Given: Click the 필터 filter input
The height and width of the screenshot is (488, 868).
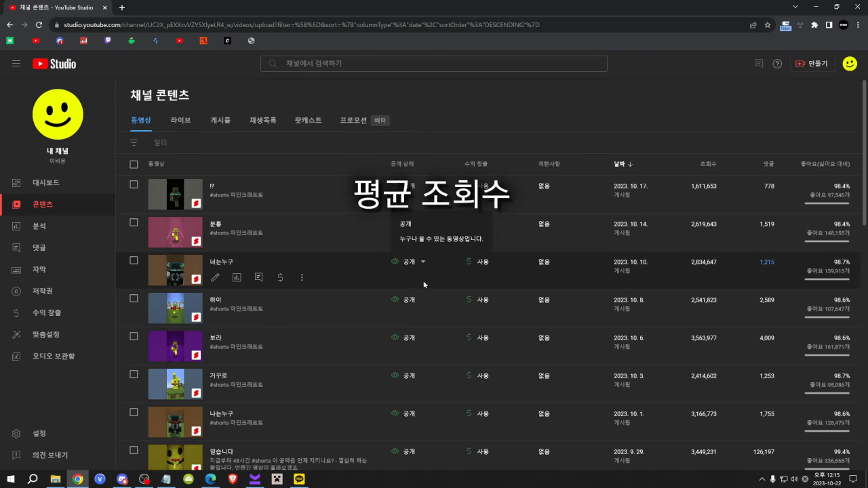Looking at the screenshot, I should coord(161,142).
